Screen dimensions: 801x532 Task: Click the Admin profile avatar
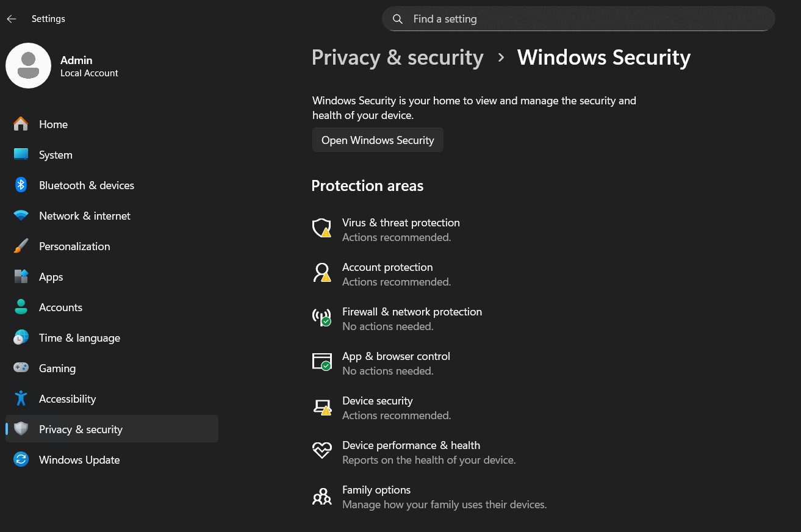(28, 66)
